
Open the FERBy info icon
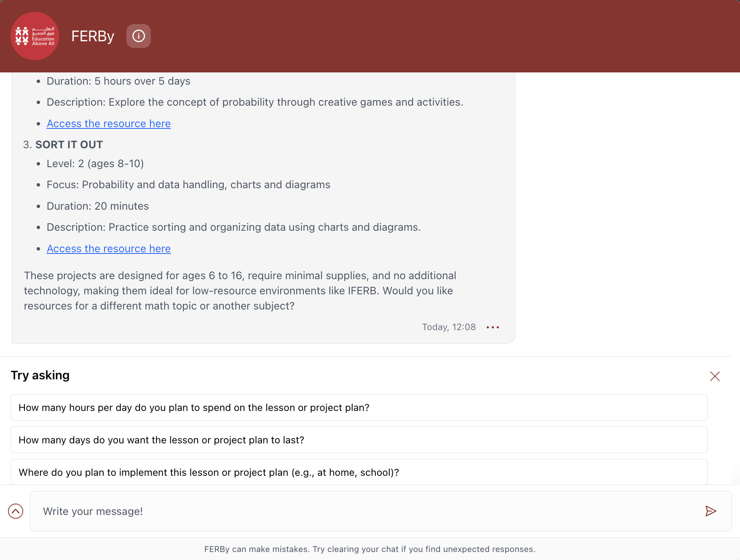click(x=139, y=36)
